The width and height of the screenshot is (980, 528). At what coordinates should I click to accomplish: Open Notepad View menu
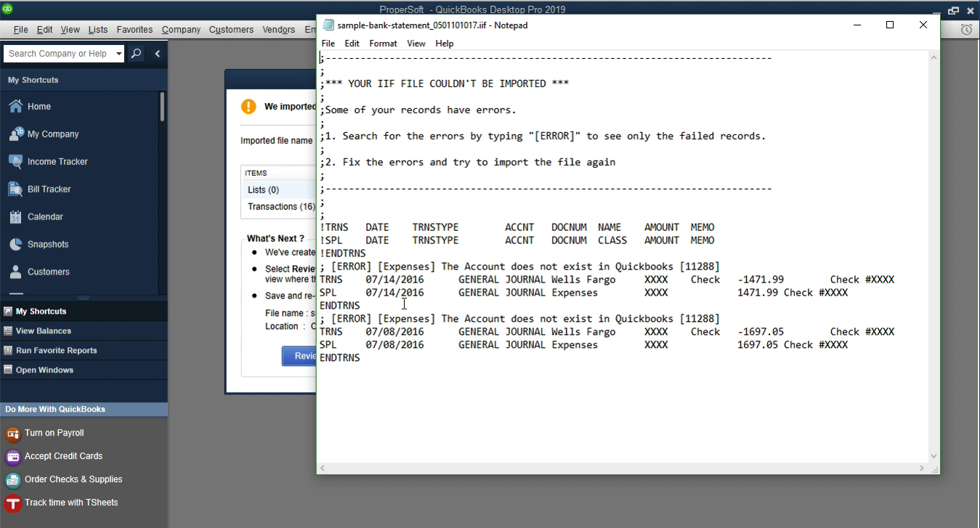tap(416, 44)
